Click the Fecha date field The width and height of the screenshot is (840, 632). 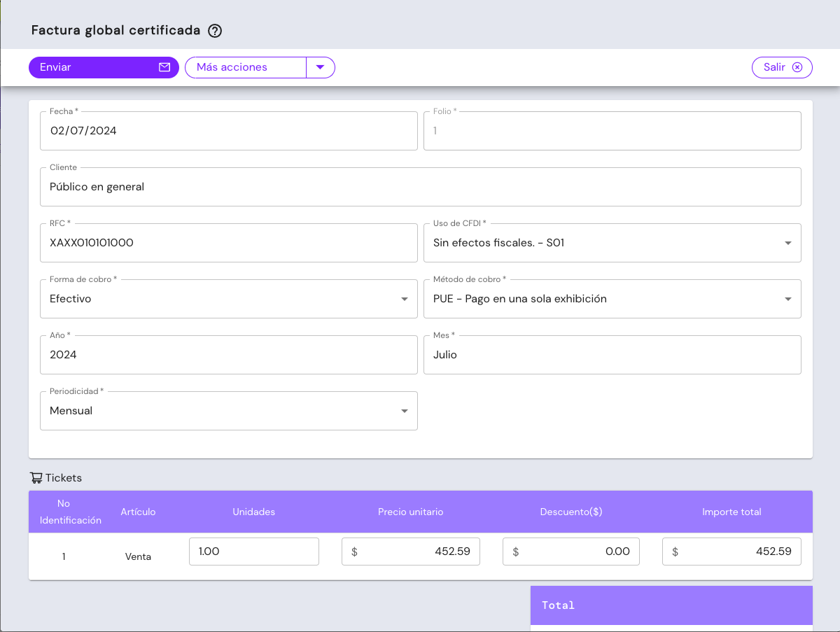tap(228, 131)
